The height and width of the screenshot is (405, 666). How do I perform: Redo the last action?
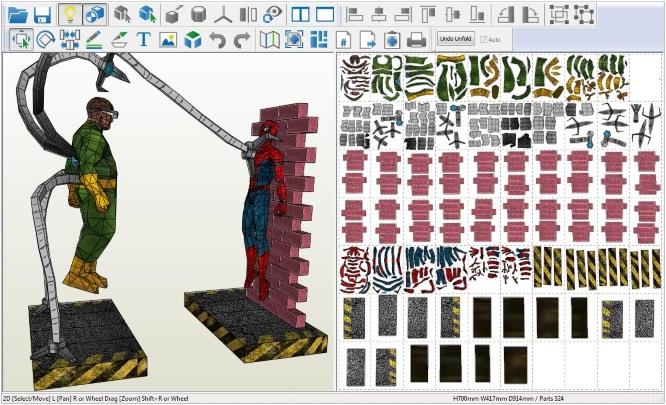click(242, 40)
